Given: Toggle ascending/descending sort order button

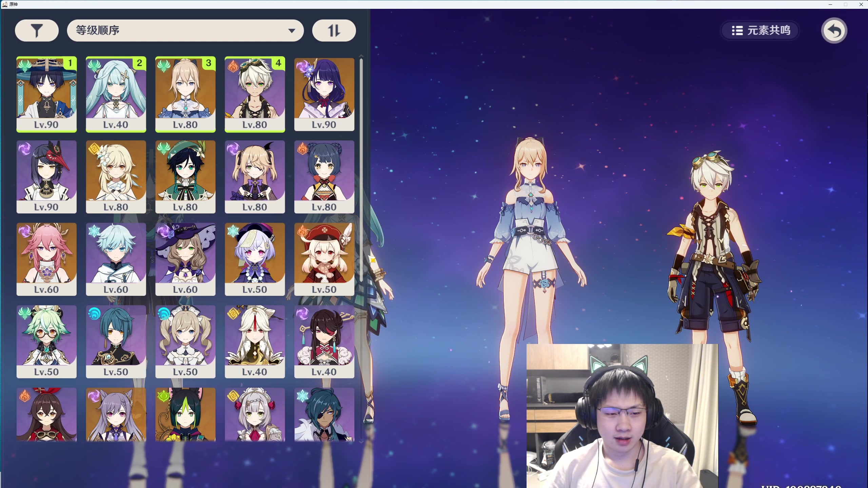Looking at the screenshot, I should click(334, 30).
